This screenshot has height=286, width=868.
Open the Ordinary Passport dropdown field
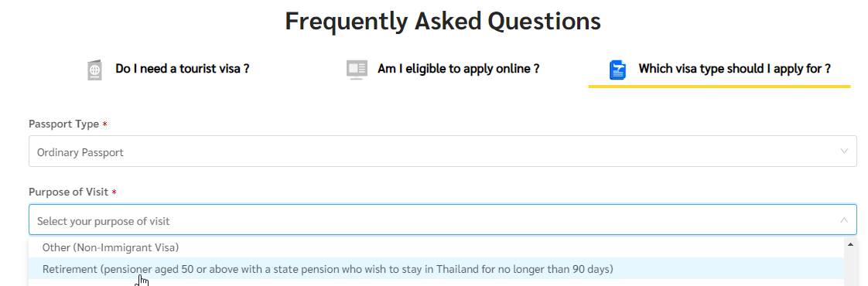tap(443, 152)
